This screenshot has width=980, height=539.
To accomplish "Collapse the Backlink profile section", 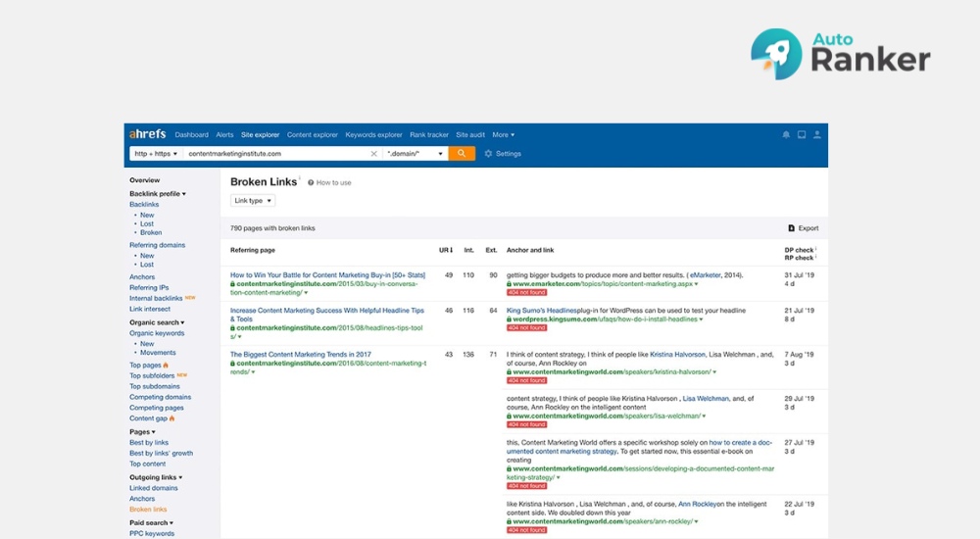I will [x=158, y=194].
